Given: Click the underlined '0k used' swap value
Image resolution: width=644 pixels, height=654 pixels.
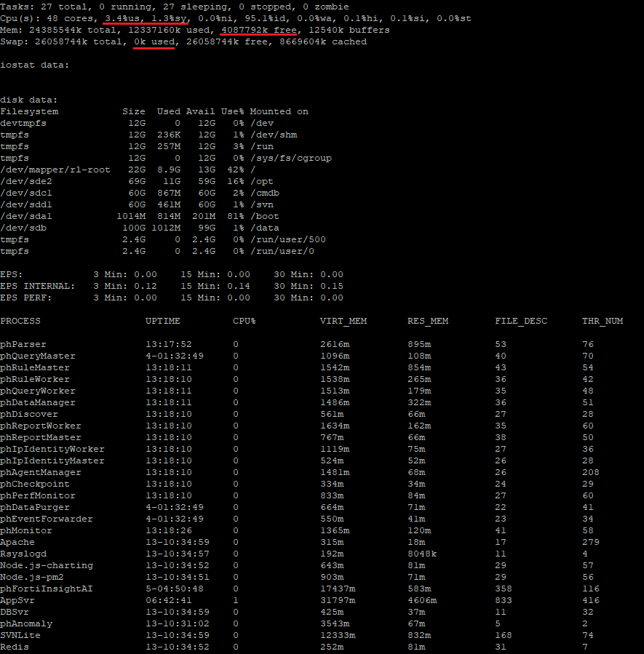Looking at the screenshot, I should click(154, 42).
